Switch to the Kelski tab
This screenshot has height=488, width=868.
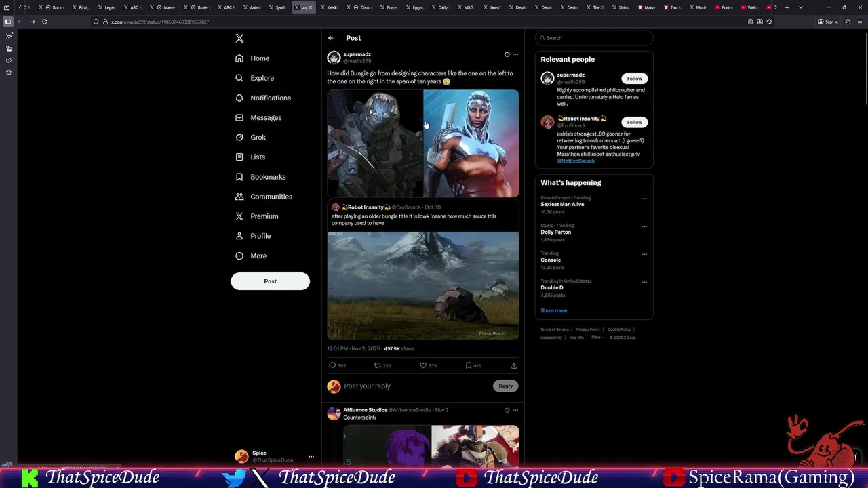(330, 7)
